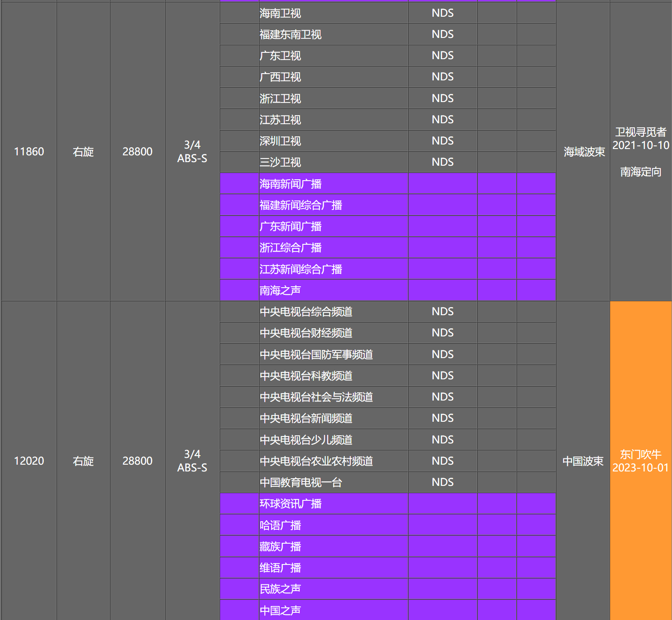Image resolution: width=672 pixels, height=620 pixels.
Task: Click the 哈语广播 cell
Action: pyautogui.click(x=334, y=525)
